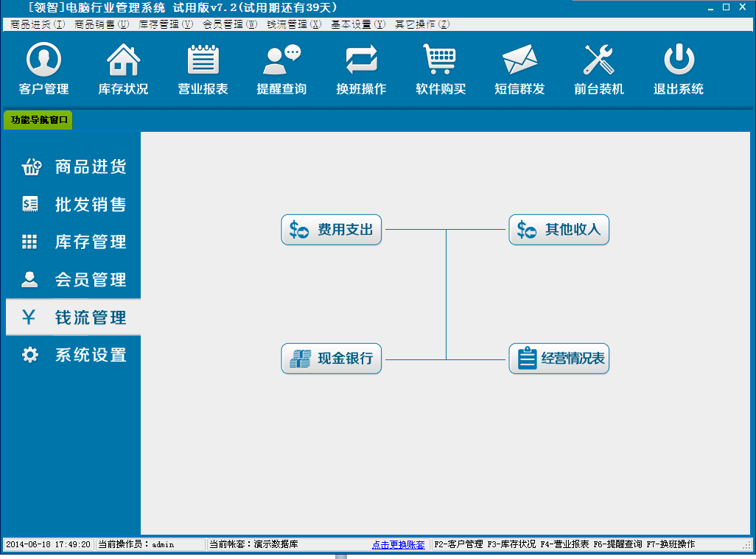Screen dimensions: 756x559
Task: Open 现金银行 label
Action: [346, 359]
